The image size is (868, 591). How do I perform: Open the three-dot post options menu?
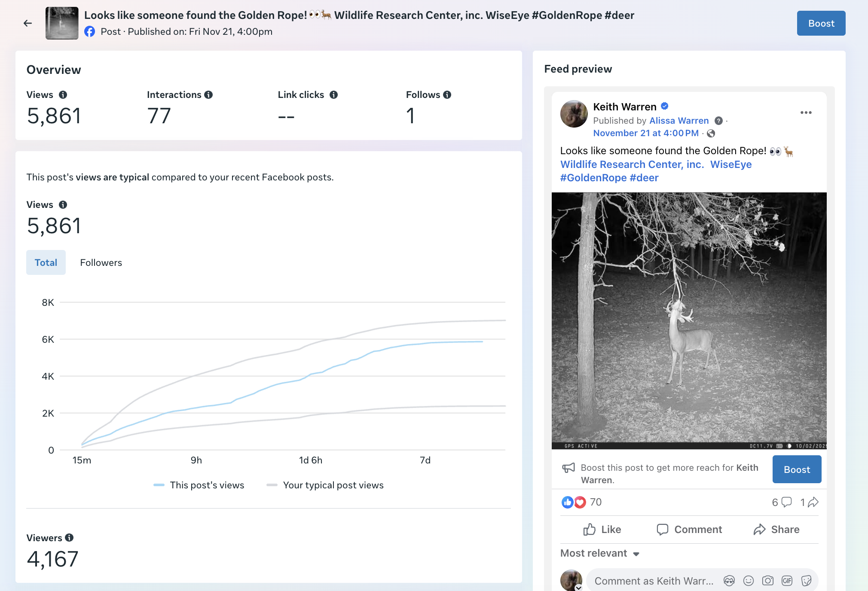806,113
